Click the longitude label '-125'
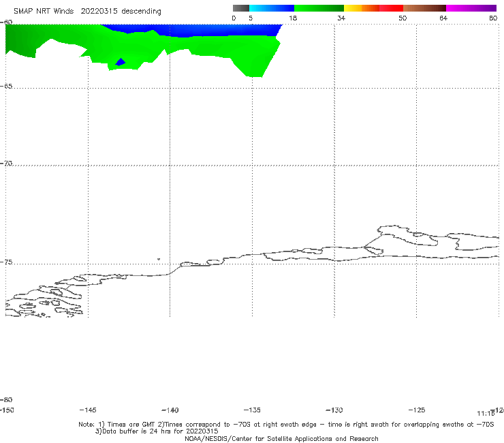Viewport: 504px width, 443px height. [417, 410]
